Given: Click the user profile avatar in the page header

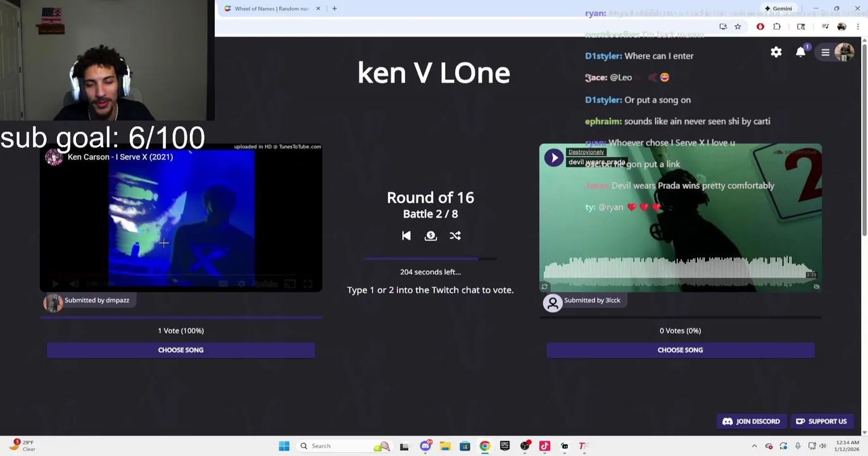Looking at the screenshot, I should [x=845, y=53].
